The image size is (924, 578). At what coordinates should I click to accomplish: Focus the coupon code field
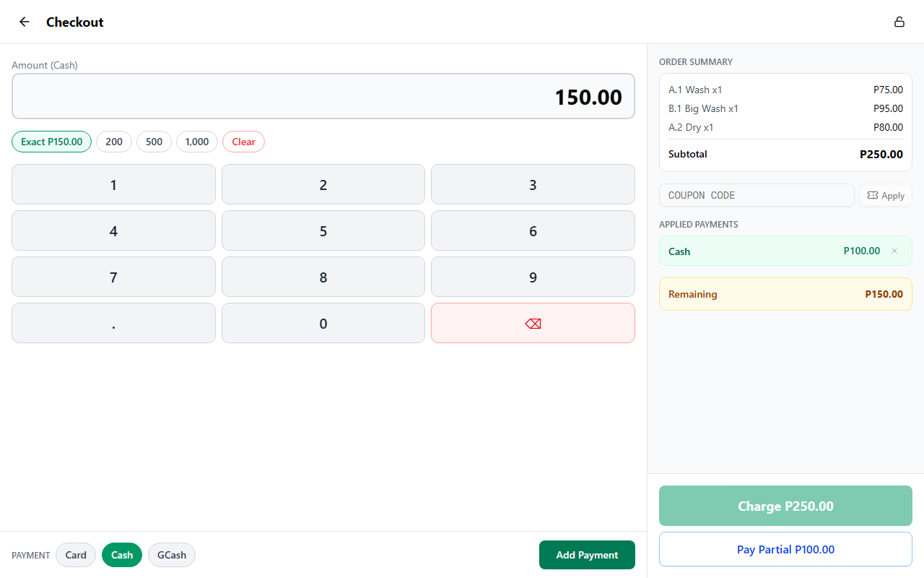pos(756,195)
